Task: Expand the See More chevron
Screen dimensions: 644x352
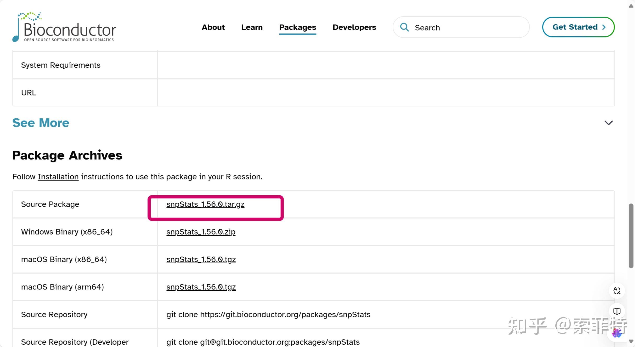Action: click(x=608, y=123)
